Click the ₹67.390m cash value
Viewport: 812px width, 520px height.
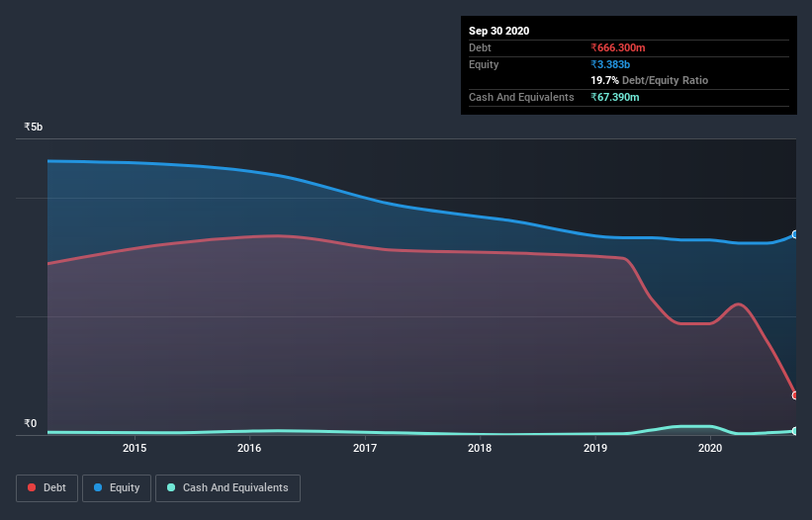pyautogui.click(x=615, y=97)
